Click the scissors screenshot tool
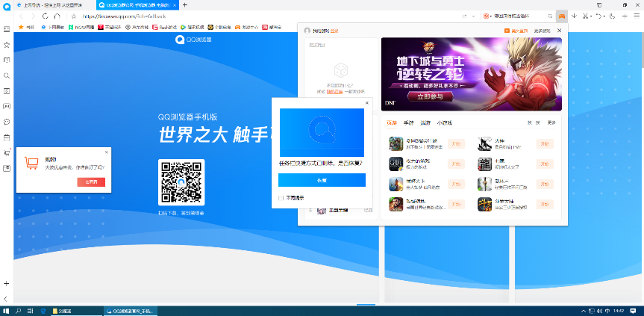644x316 pixels. [585, 16]
